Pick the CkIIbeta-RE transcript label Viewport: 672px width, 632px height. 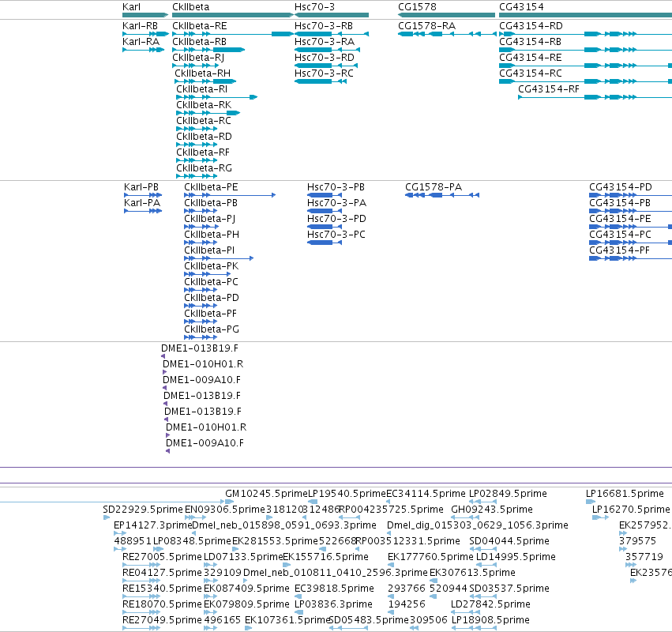[x=199, y=26]
